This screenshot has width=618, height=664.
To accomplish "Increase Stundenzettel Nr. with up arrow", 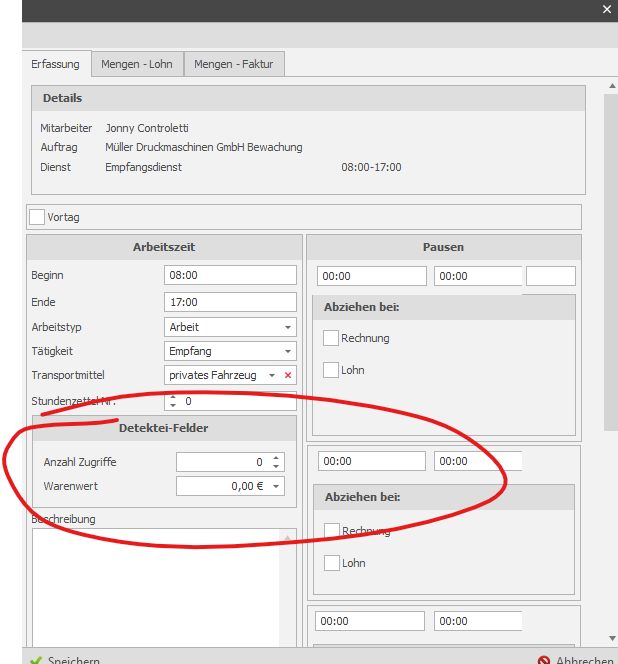I will (x=173, y=398).
